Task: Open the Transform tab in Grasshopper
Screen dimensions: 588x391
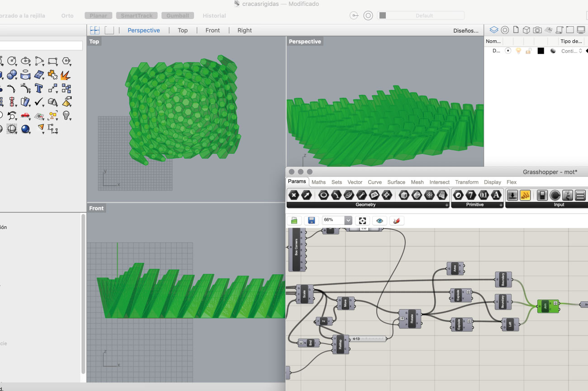Action: (466, 182)
